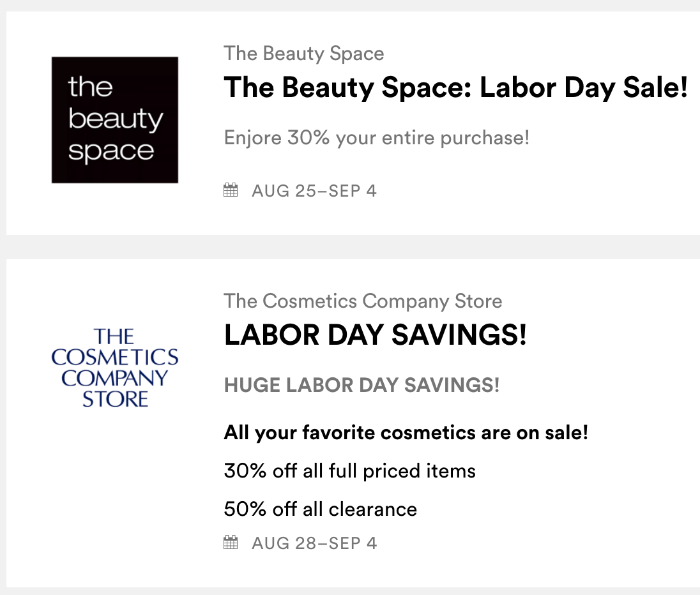700x595 pixels.
Task: Click the gray divider between the two cards
Action: tap(350, 247)
